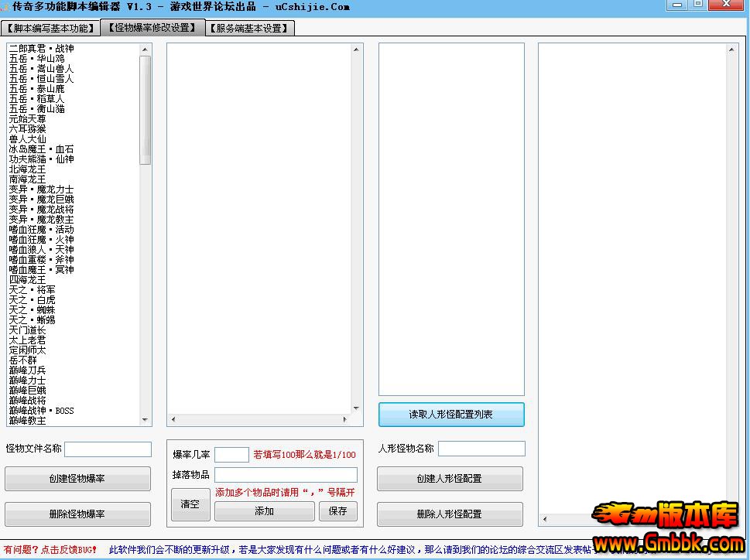Viewport: 750px width, 560px height.
Task: Click the 删除怪物爆率 button
Action: click(77, 514)
